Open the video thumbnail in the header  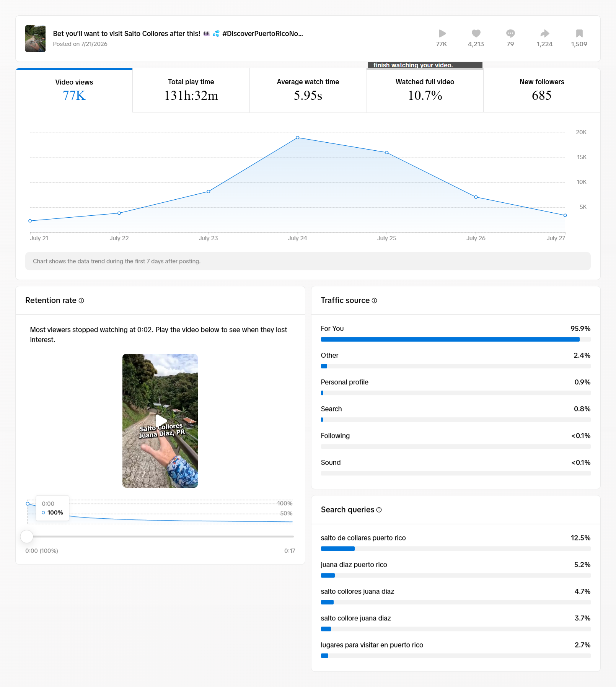(35, 39)
